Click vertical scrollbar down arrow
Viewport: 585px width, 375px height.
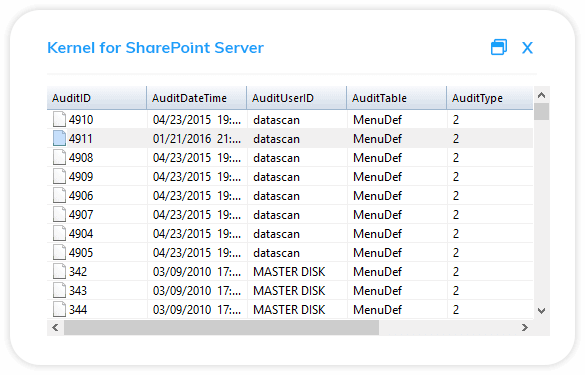pyautogui.click(x=542, y=310)
